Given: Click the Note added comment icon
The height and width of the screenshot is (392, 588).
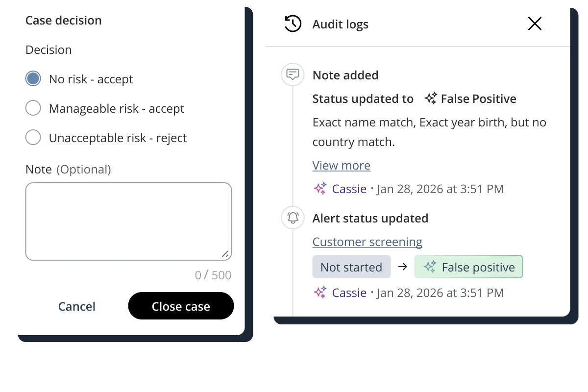Looking at the screenshot, I should [293, 75].
